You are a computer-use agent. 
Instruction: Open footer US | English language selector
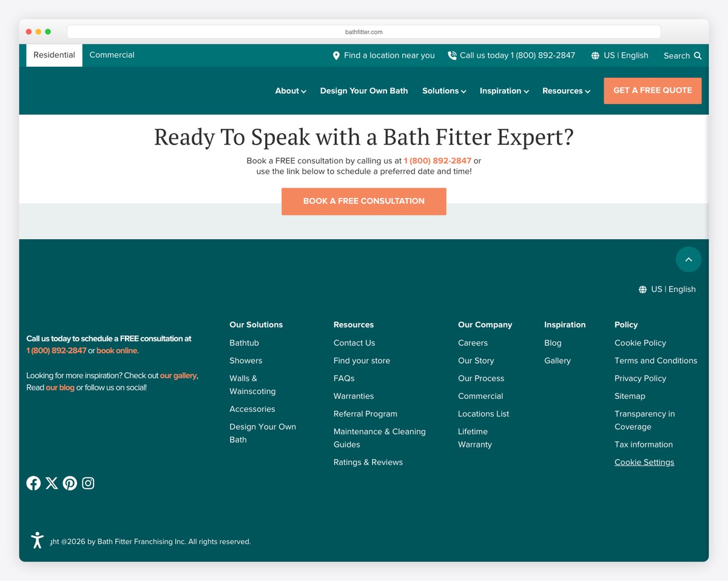click(667, 290)
